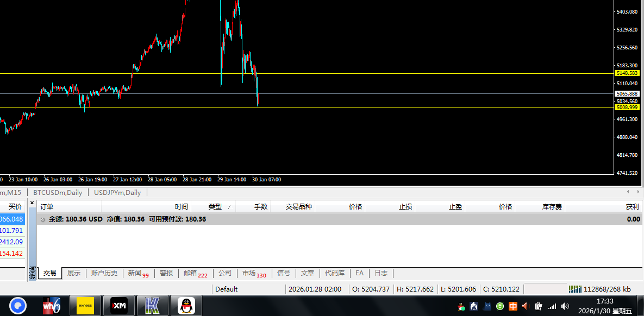
Task: Open the QQ penguin taskbar icon
Action: click(186, 306)
